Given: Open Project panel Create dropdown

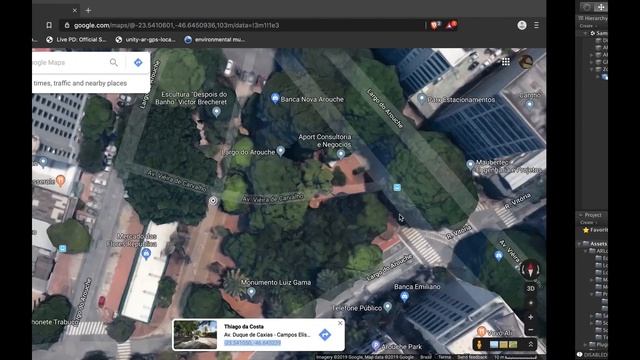Looking at the screenshot, I should tap(588, 222).
